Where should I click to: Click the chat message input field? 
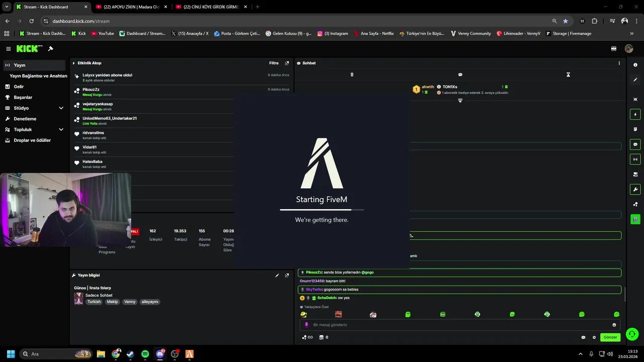[x=460, y=325]
